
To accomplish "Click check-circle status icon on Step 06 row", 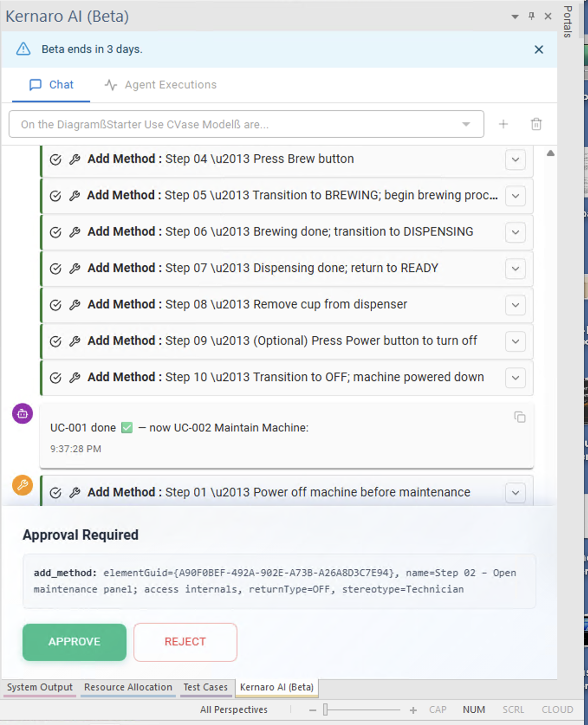I will [56, 232].
